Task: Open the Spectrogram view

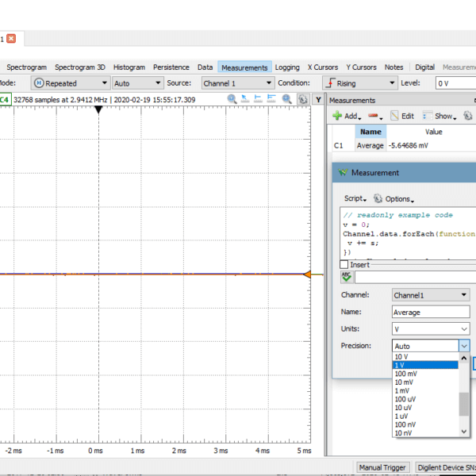Action: [x=26, y=67]
